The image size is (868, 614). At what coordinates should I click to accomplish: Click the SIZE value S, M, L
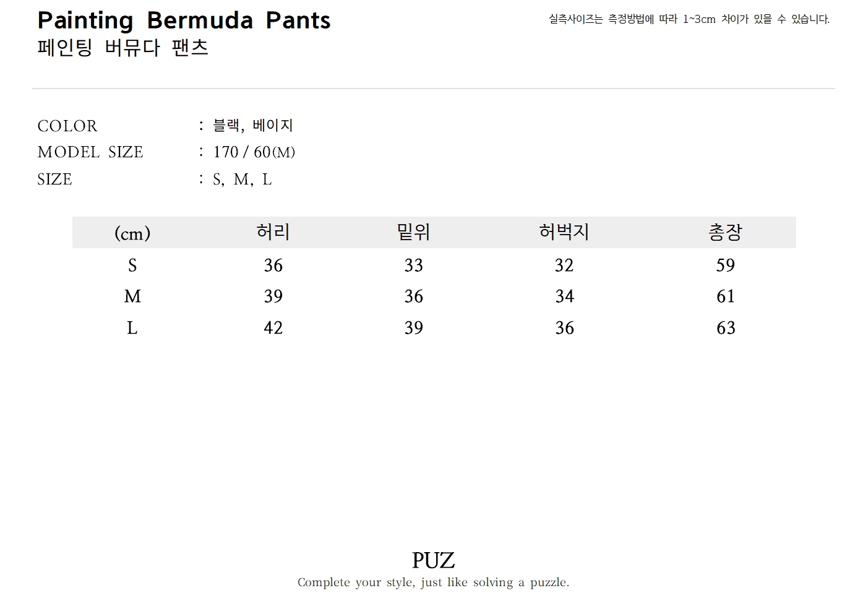click(242, 179)
